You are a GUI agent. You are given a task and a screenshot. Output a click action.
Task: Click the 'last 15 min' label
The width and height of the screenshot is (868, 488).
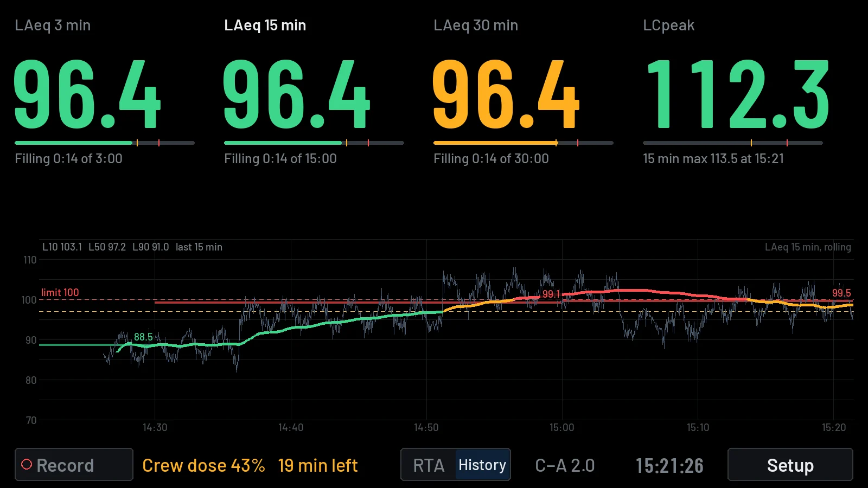coord(199,247)
